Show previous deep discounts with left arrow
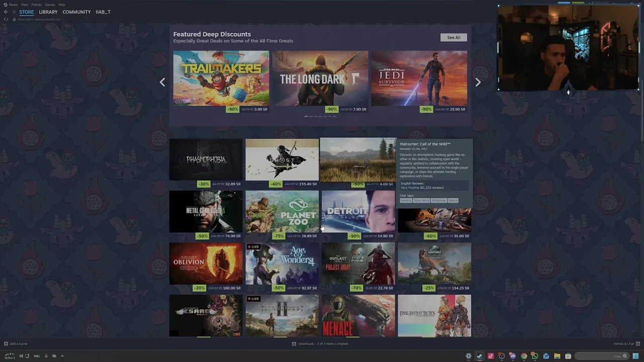The image size is (644, 362). click(x=162, y=82)
